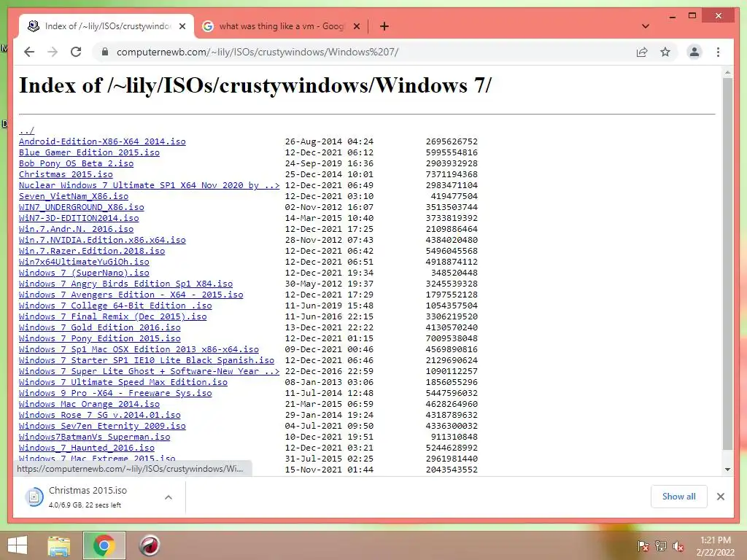
Task: Open Windows 7 Super Lite Ghost link
Action: [149, 371]
